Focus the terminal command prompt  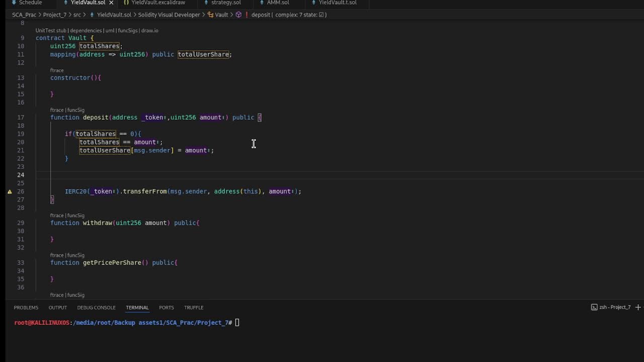(x=237, y=323)
